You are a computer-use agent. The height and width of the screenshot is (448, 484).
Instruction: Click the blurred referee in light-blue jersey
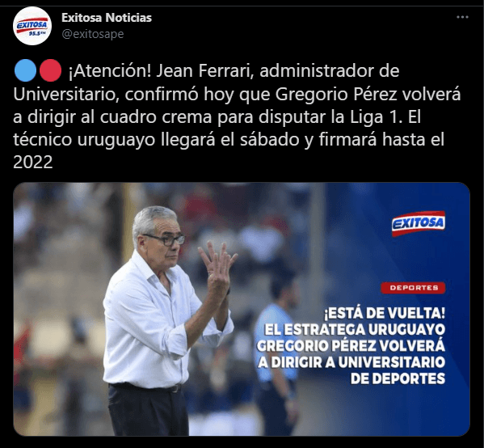[x=278, y=355]
